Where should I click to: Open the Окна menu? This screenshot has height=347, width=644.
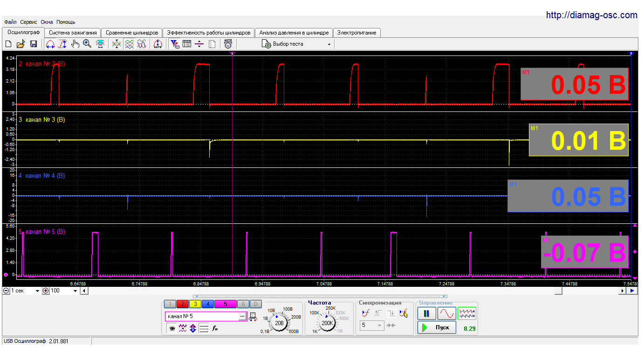point(47,22)
